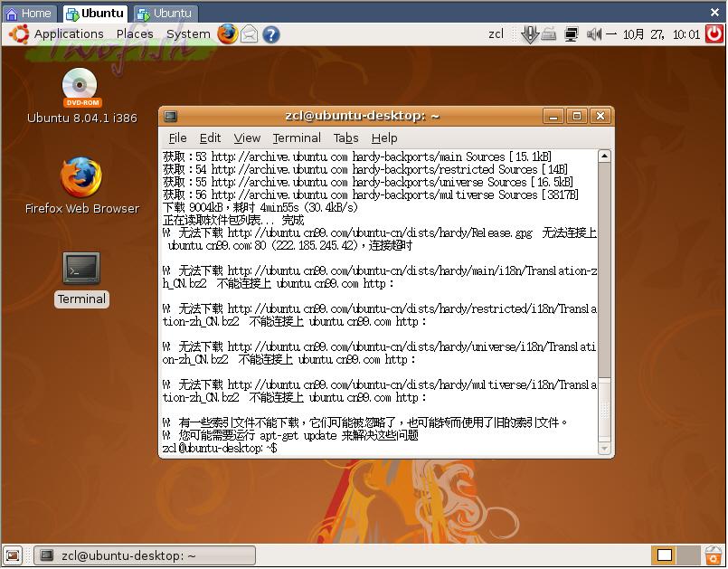Open the terminal Edit menu
This screenshot has height=569, width=728.
[x=210, y=138]
